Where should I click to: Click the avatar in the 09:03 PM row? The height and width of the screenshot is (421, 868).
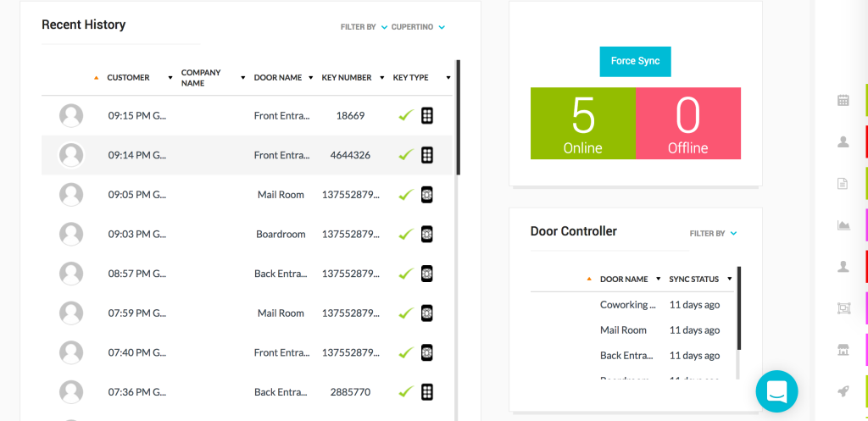pyautogui.click(x=71, y=234)
